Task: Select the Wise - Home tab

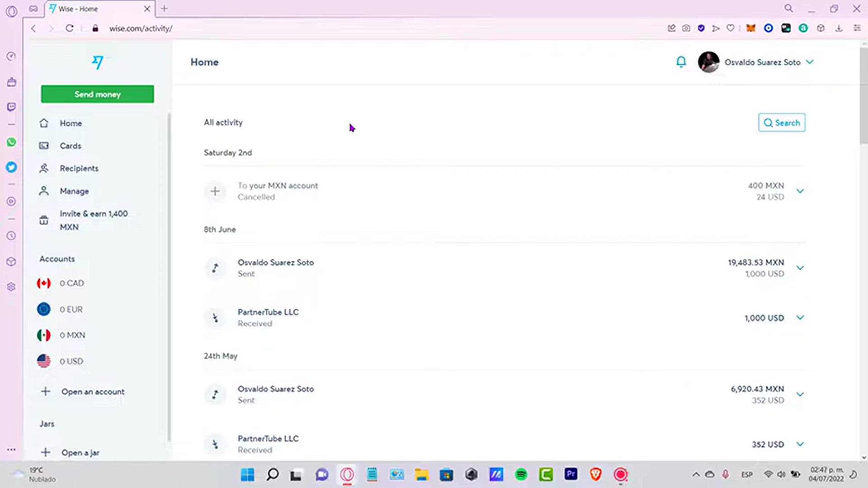Action: (99, 9)
